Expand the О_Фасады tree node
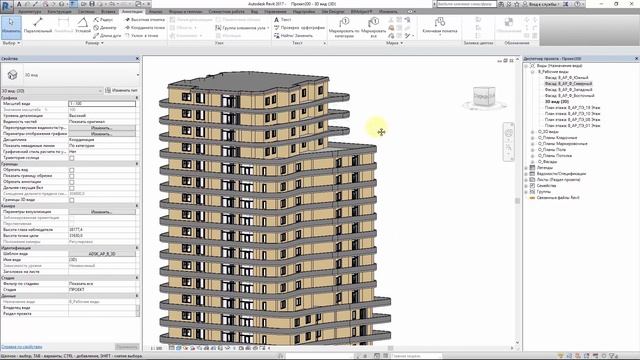The height and width of the screenshot is (360, 640). (532, 162)
